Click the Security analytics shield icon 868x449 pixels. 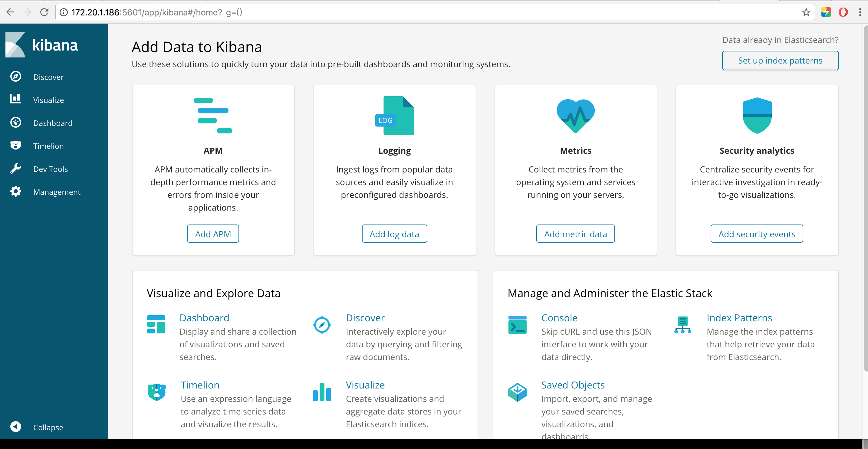pos(757,116)
